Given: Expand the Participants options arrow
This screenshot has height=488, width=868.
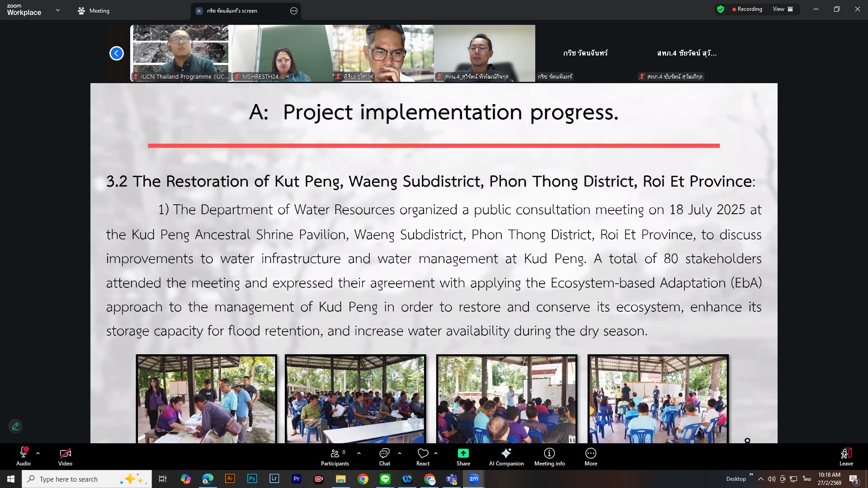Looking at the screenshot, I should coord(359,453).
